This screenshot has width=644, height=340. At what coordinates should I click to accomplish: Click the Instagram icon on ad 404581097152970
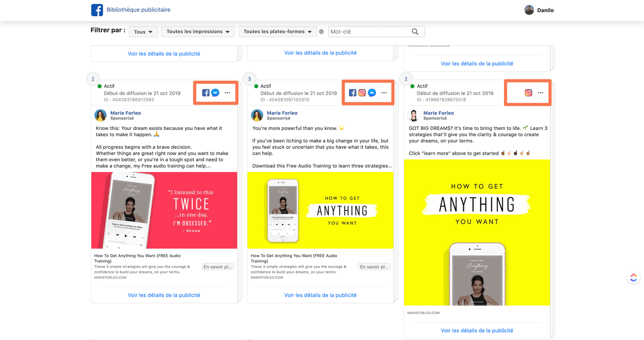pos(362,93)
